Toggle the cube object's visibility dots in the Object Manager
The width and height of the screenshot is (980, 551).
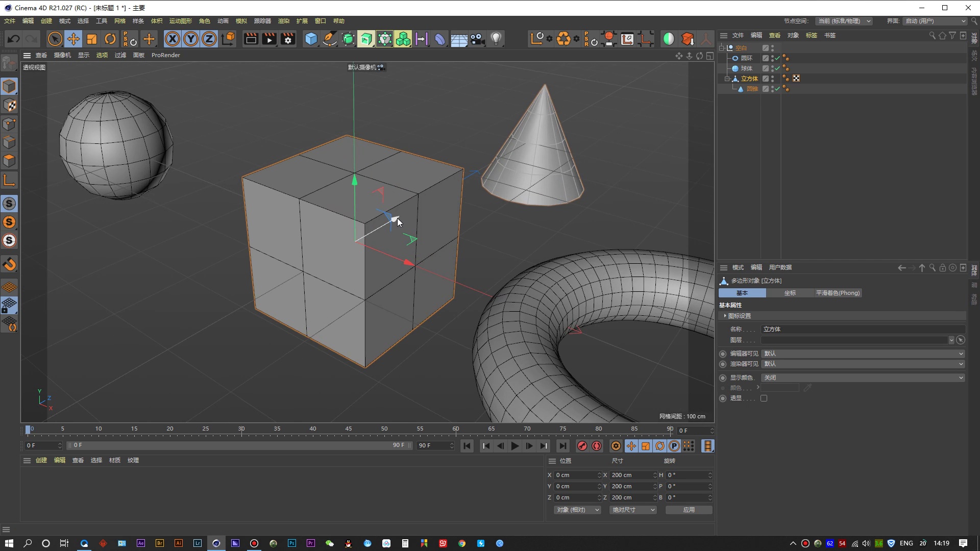coord(772,79)
